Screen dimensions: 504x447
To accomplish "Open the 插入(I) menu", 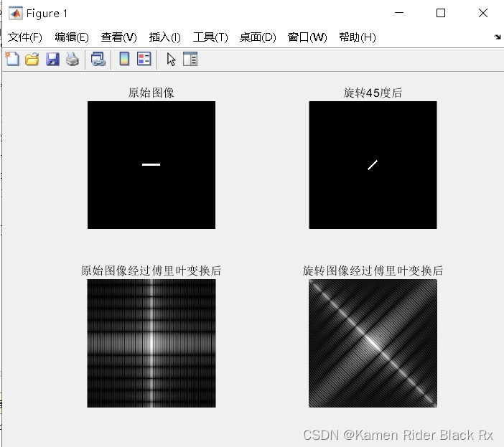I will click(164, 37).
